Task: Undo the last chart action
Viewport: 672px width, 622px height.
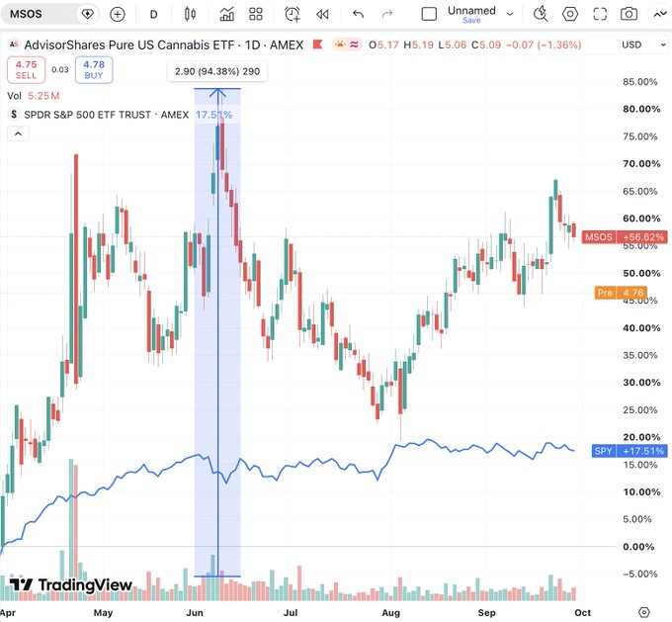Action: tap(358, 15)
